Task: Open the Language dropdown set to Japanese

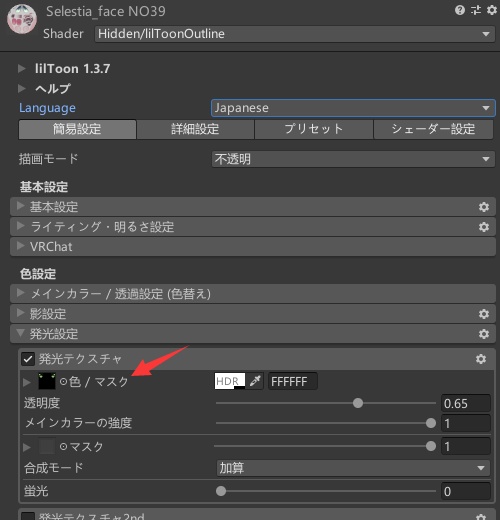Action: coord(353,108)
